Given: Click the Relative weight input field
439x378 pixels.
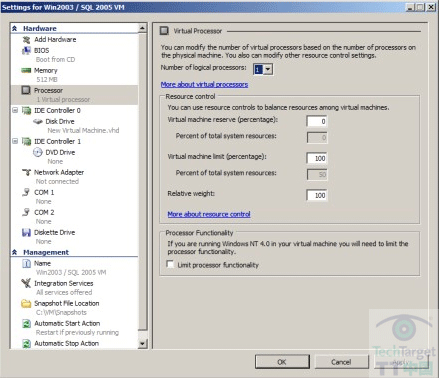Looking at the screenshot, I should click(317, 195).
